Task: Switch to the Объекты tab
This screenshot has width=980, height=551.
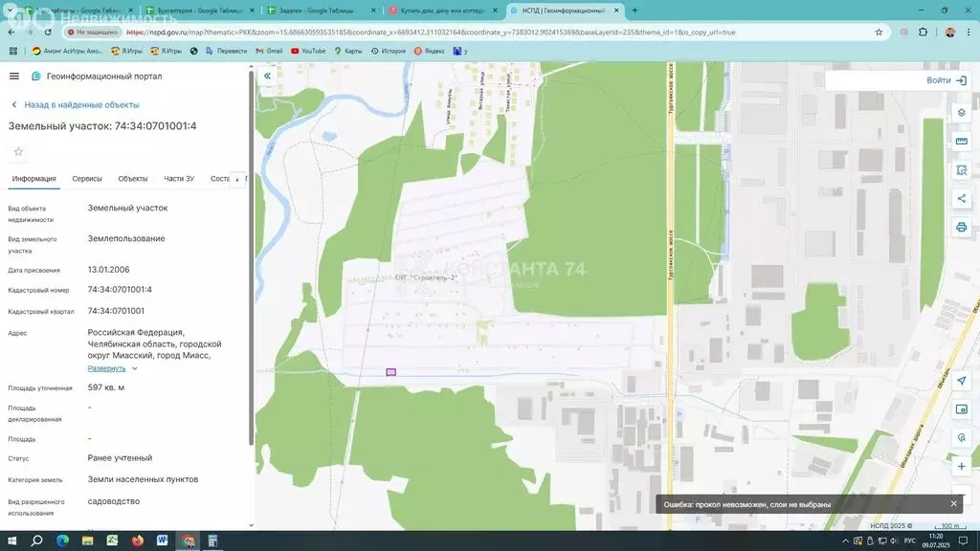Action: point(132,179)
